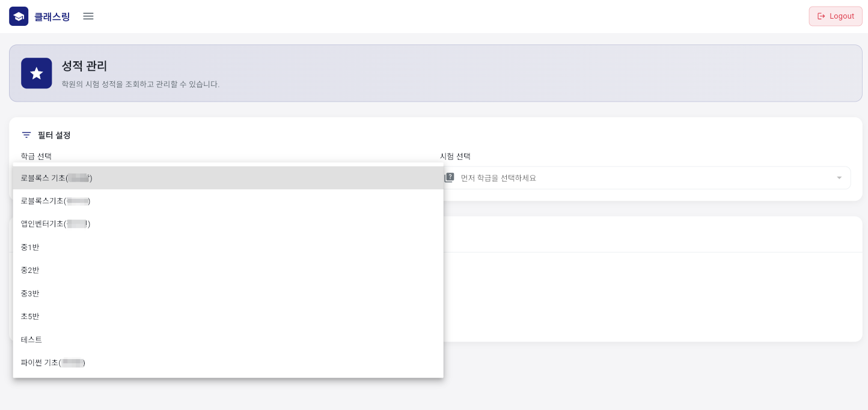This screenshot has height=410, width=868.
Task: Select the 파이썬 기초 class option
Action: (x=53, y=363)
